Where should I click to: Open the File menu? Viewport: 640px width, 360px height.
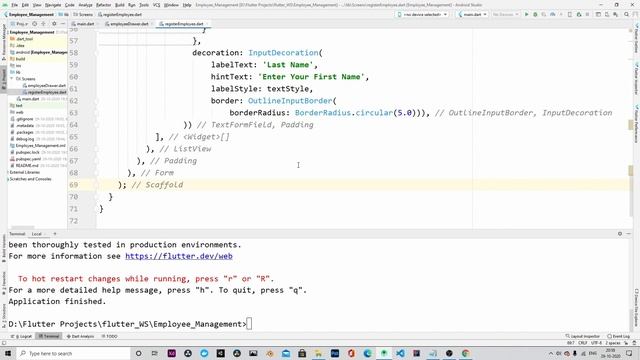point(14,5)
